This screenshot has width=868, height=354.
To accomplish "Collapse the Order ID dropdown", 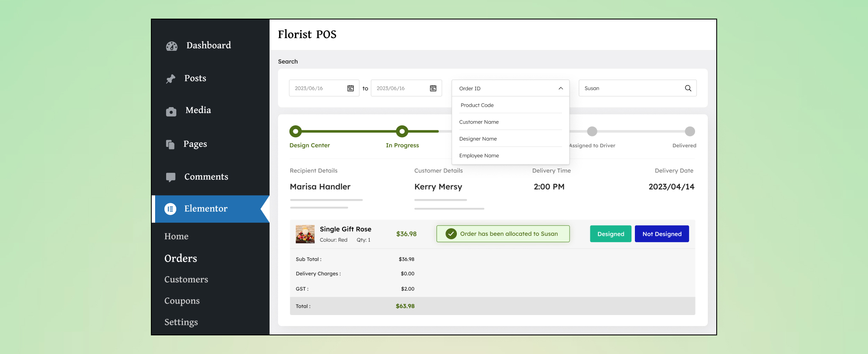I will [560, 88].
